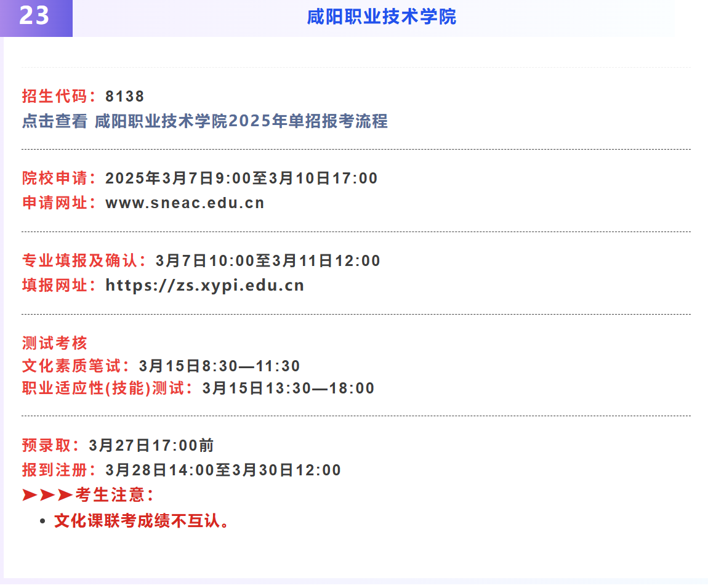Click the 测试考核 section heading
The width and height of the screenshot is (708, 588).
[x=54, y=343]
